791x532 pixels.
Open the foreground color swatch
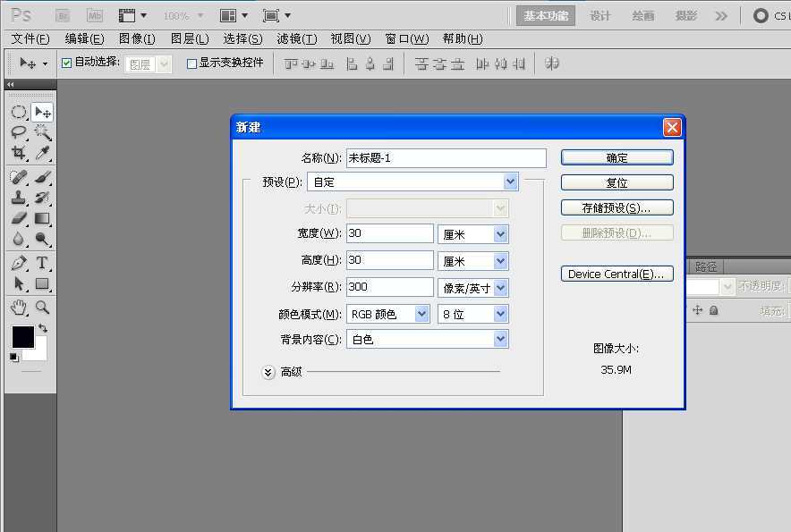[x=22, y=338]
